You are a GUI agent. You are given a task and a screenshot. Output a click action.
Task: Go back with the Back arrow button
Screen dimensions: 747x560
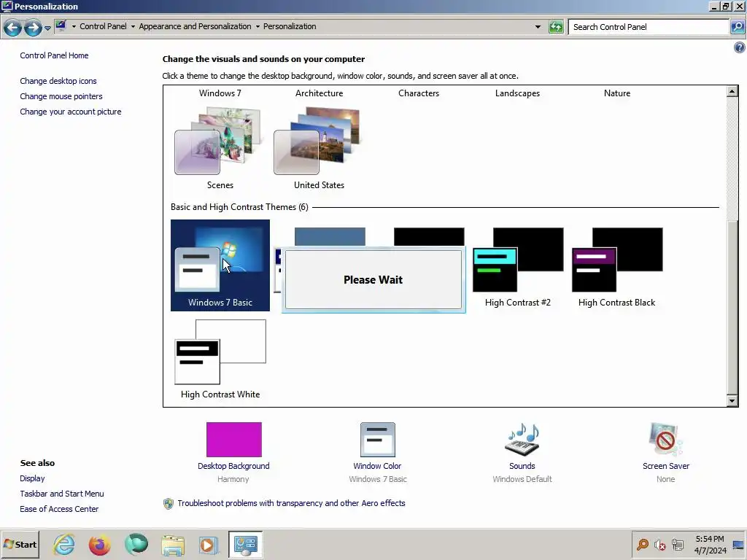click(13, 28)
